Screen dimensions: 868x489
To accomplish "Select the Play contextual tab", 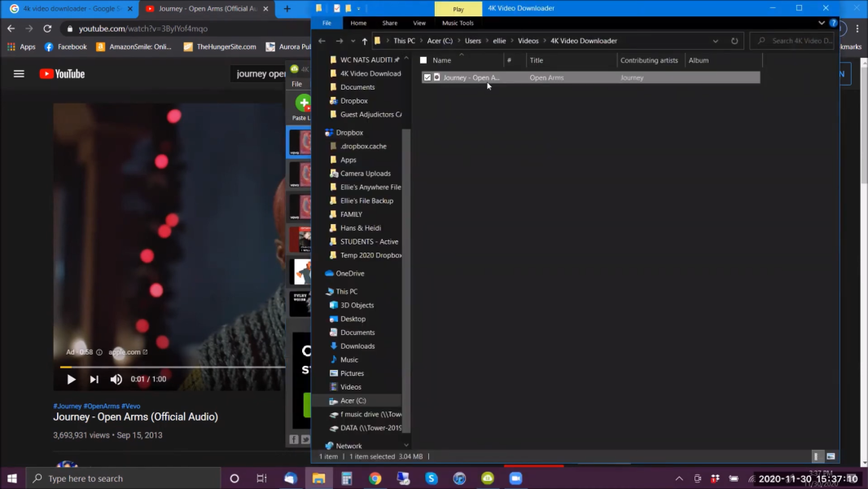I will pyautogui.click(x=458, y=9).
